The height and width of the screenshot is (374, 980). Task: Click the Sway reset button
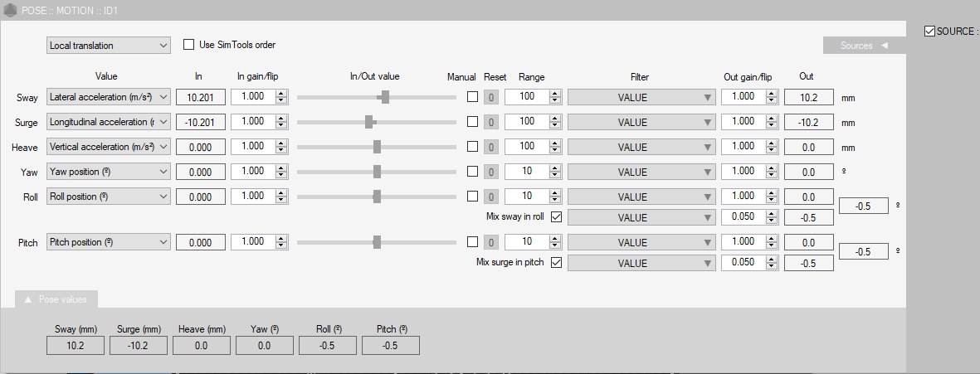[x=491, y=98]
